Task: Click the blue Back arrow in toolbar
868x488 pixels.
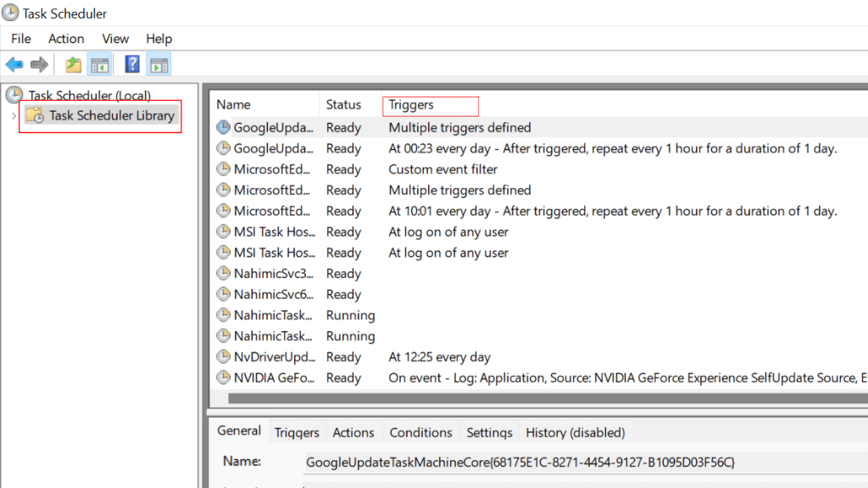Action: pos(14,64)
